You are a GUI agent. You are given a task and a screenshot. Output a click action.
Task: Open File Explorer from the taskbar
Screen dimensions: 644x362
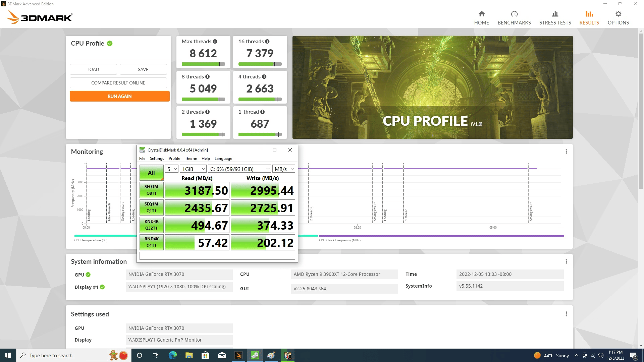189,355
